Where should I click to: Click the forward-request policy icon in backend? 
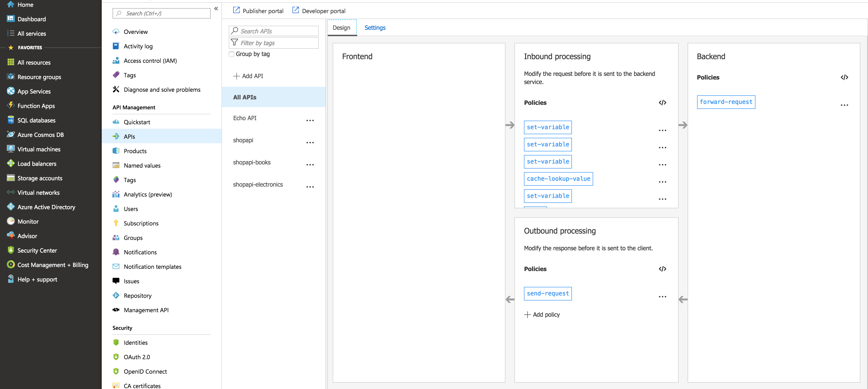pos(726,102)
